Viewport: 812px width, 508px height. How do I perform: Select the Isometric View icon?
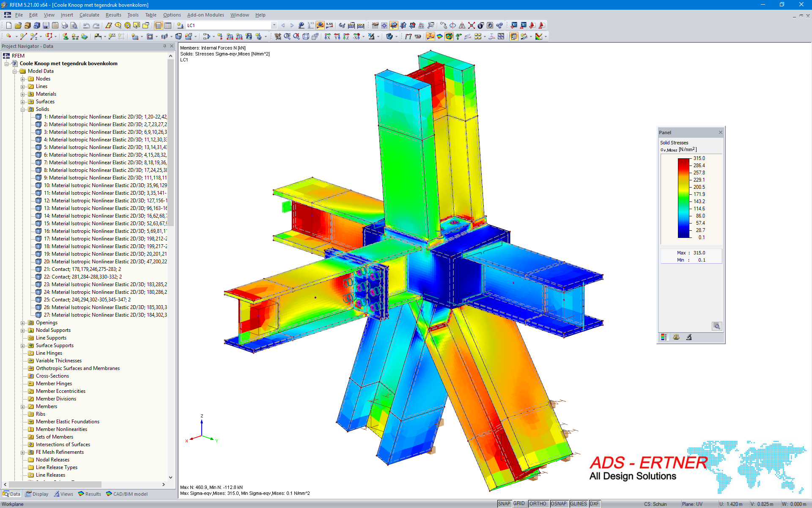[306, 37]
